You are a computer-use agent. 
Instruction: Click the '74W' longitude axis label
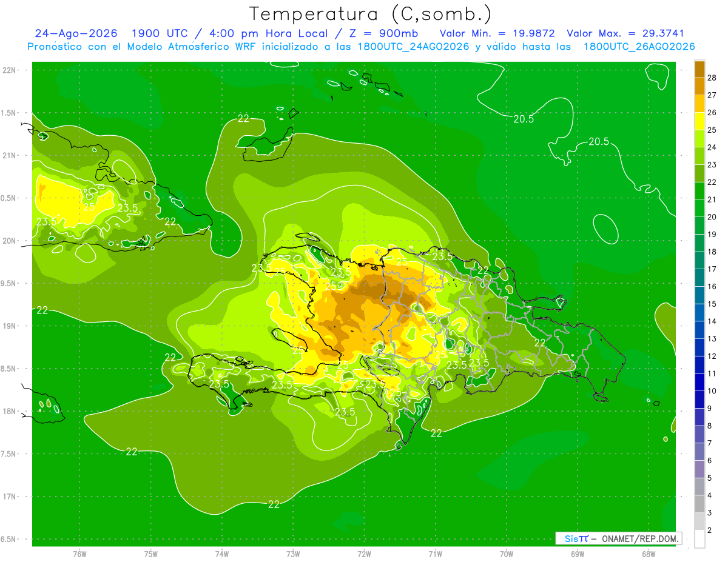click(222, 554)
